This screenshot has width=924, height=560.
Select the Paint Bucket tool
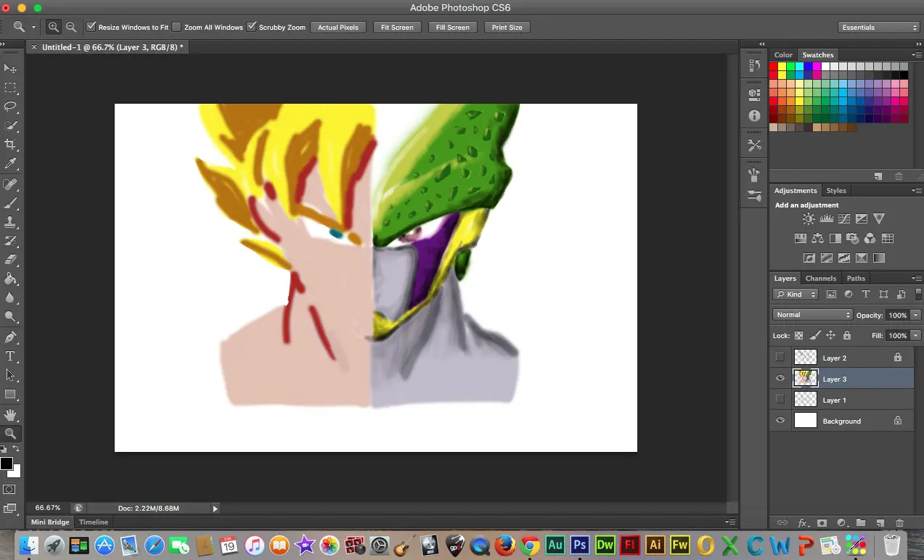click(x=10, y=279)
